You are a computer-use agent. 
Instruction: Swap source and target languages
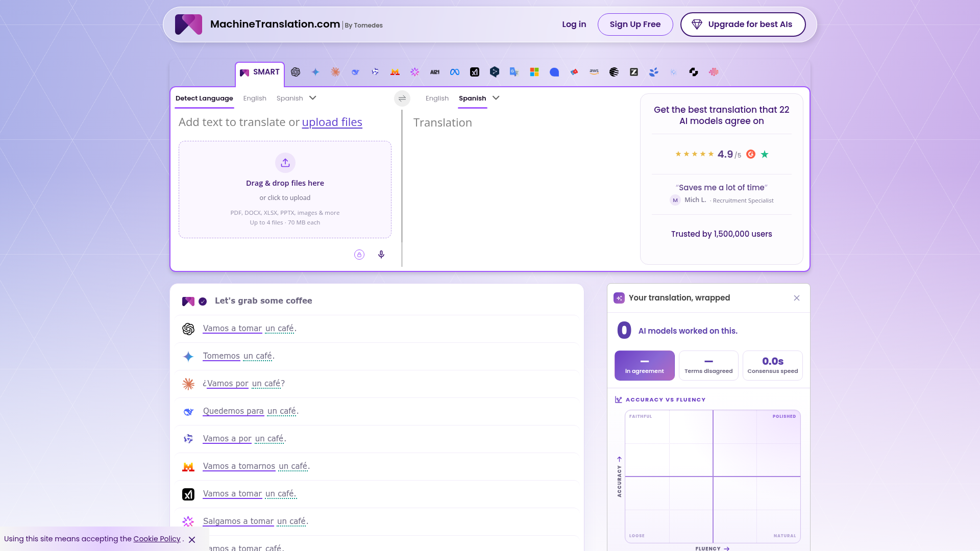coord(402,98)
